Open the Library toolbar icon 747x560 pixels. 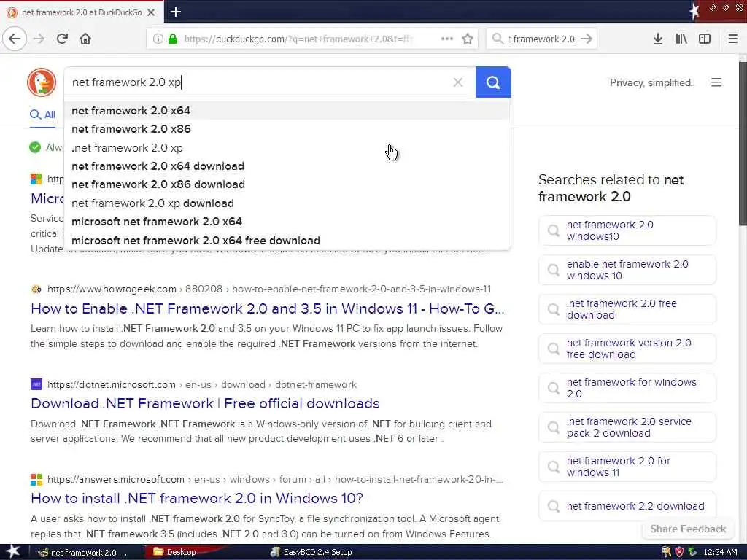(x=681, y=39)
